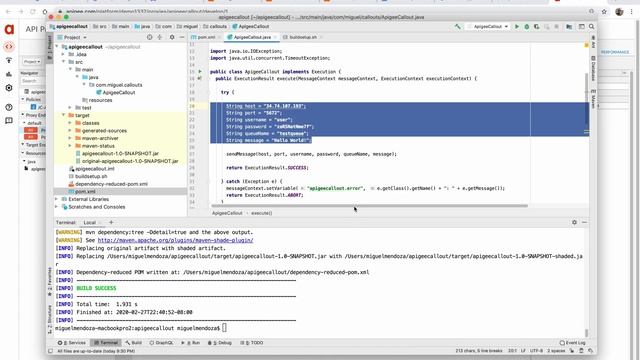Open the Apigee help question icon
The width and height of the screenshot is (640, 360).
9,107
